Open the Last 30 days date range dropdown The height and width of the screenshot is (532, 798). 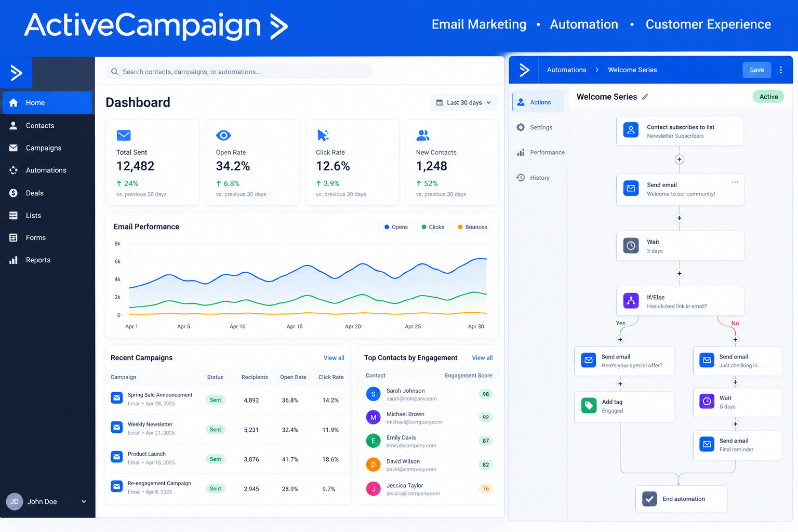point(463,102)
